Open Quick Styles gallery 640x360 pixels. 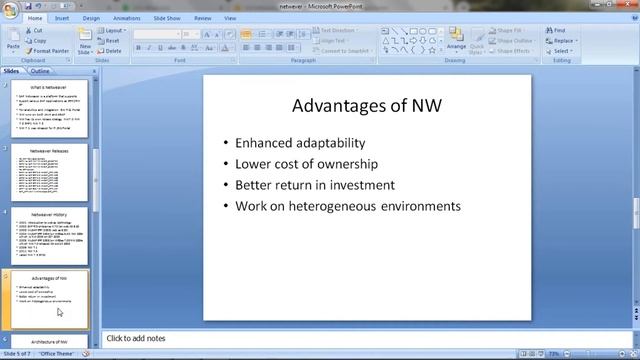(476, 41)
